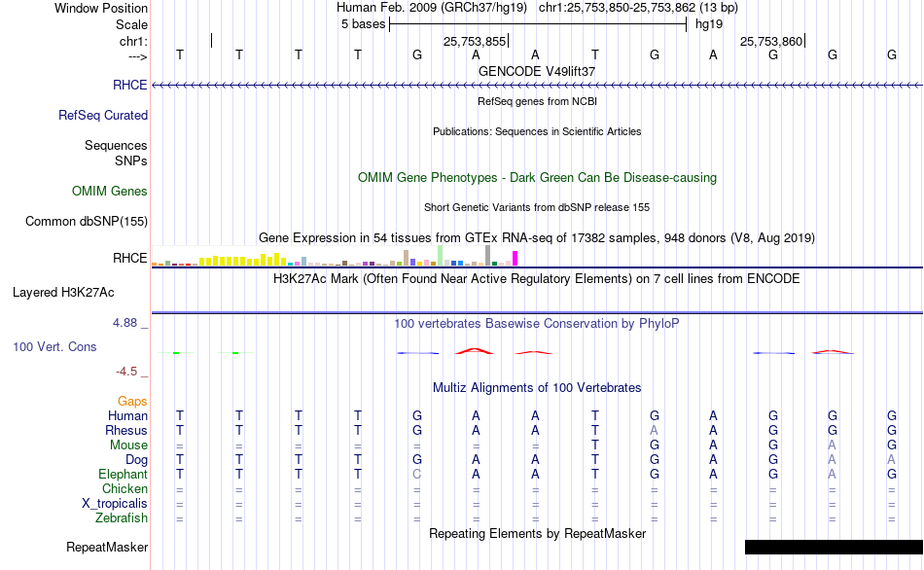Viewport: 924px width, 570px height.
Task: Click the GENCODE V49lift37 track title
Action: tap(537, 71)
